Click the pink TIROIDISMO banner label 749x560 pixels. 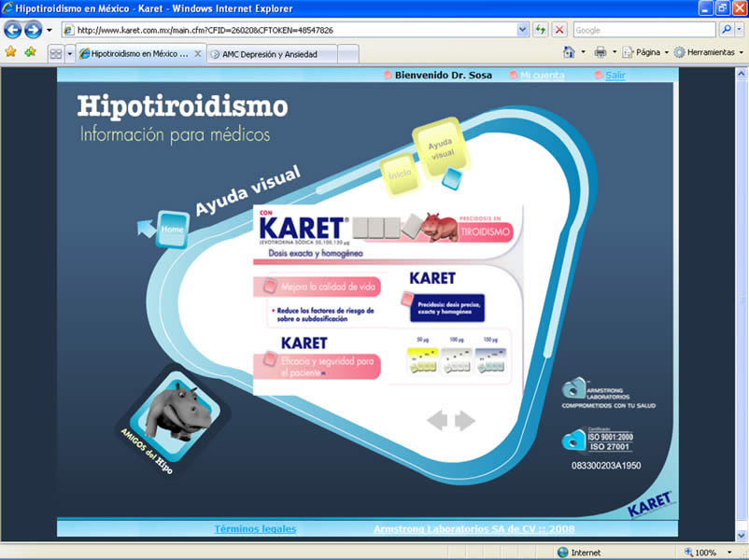[x=485, y=232]
